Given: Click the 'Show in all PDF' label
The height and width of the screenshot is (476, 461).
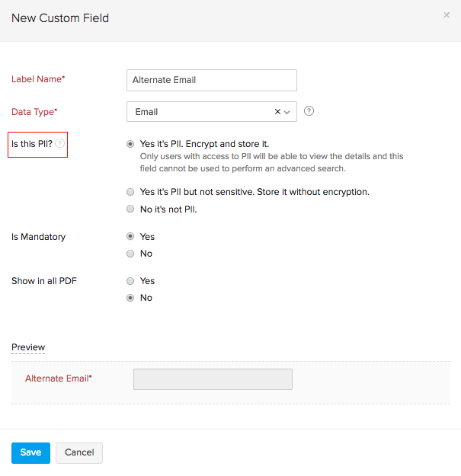Looking at the screenshot, I should pos(44,281).
